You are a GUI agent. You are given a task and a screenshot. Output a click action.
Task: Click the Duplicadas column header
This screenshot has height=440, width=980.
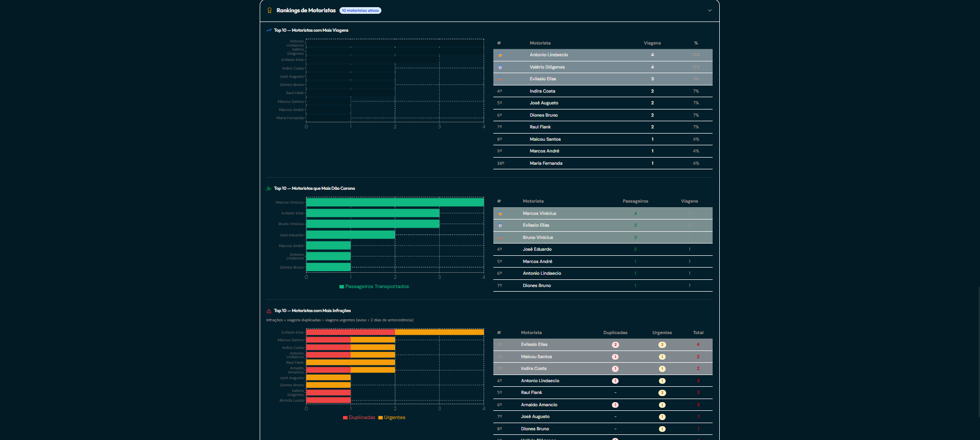tap(615, 333)
